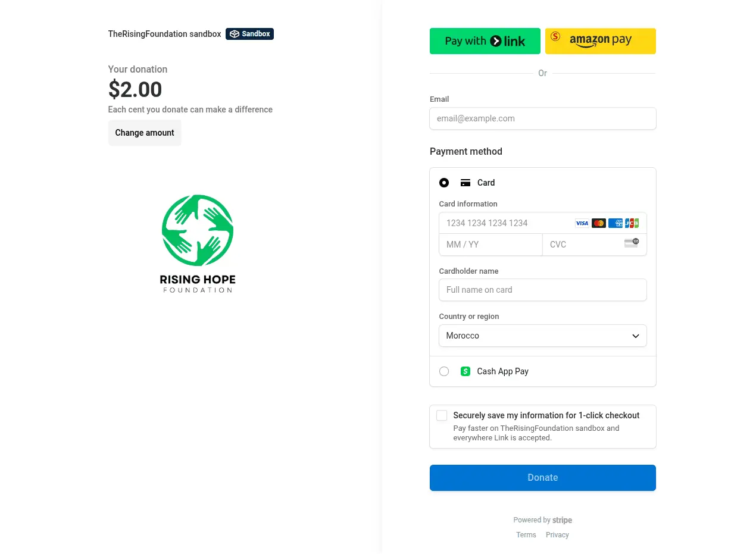Click the Visa card brand icon
Screen dimensions: 756x554
tap(582, 223)
